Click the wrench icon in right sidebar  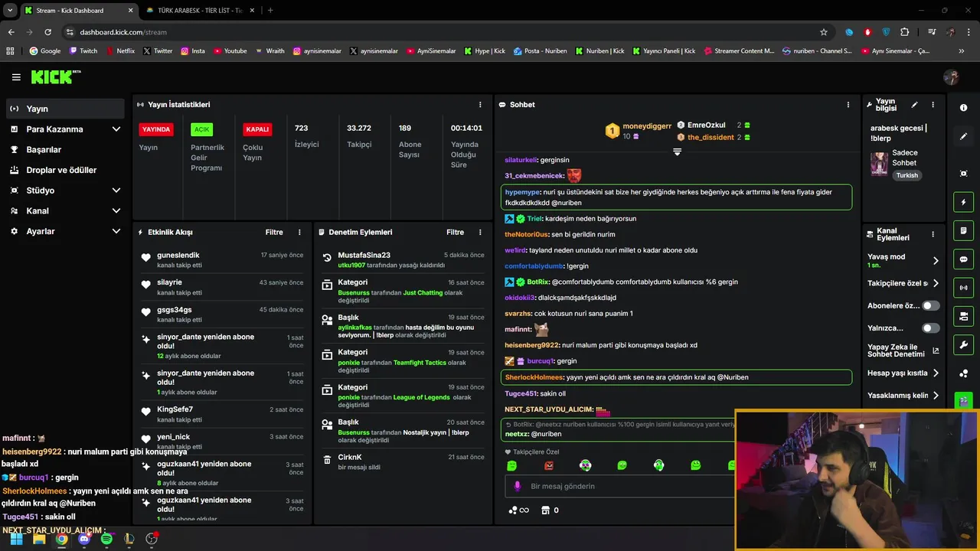pyautogui.click(x=963, y=344)
